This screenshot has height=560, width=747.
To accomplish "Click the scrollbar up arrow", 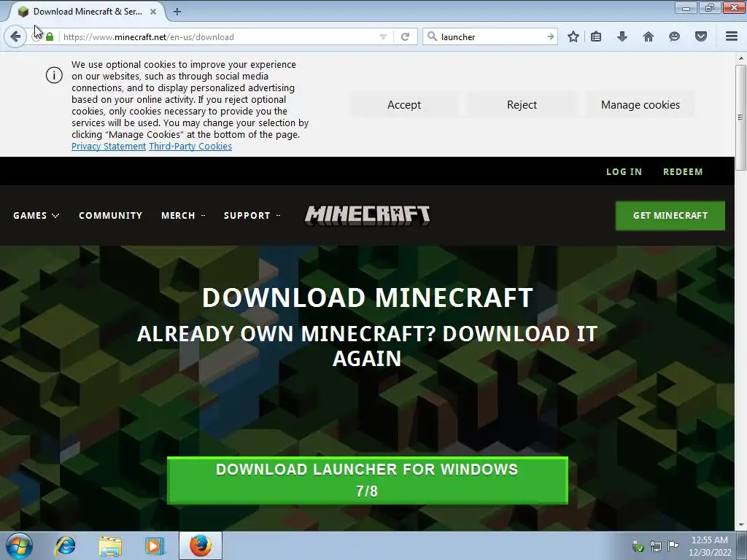I will pyautogui.click(x=740, y=58).
